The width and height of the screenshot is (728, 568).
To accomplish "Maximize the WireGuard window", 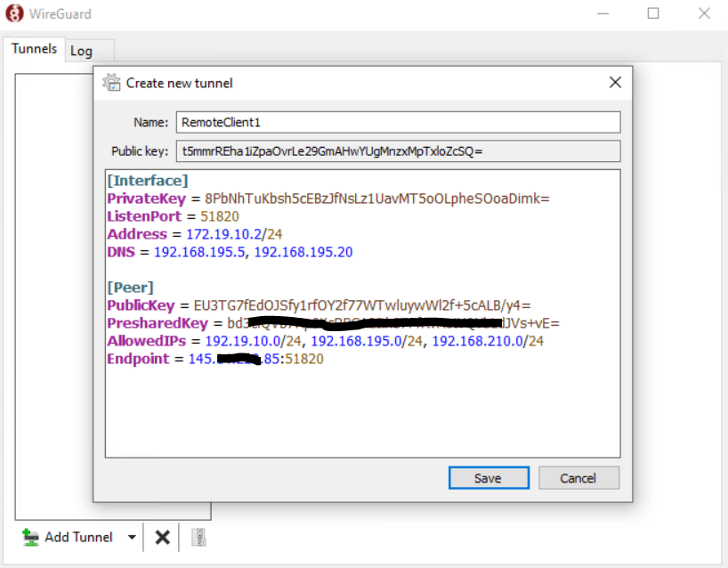I will click(x=653, y=13).
